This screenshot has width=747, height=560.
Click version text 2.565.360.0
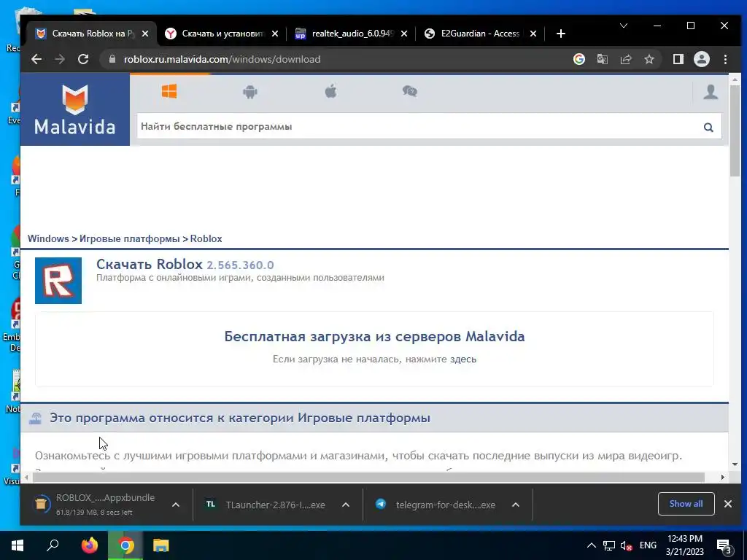coord(240,265)
